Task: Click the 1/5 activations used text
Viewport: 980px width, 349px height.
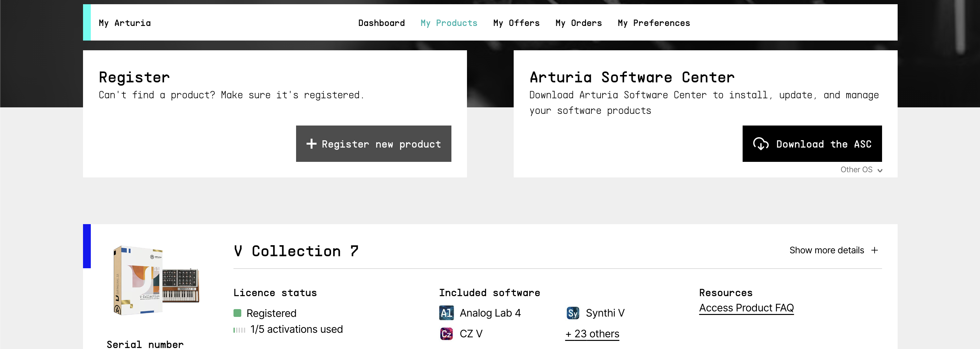Action: point(296,329)
